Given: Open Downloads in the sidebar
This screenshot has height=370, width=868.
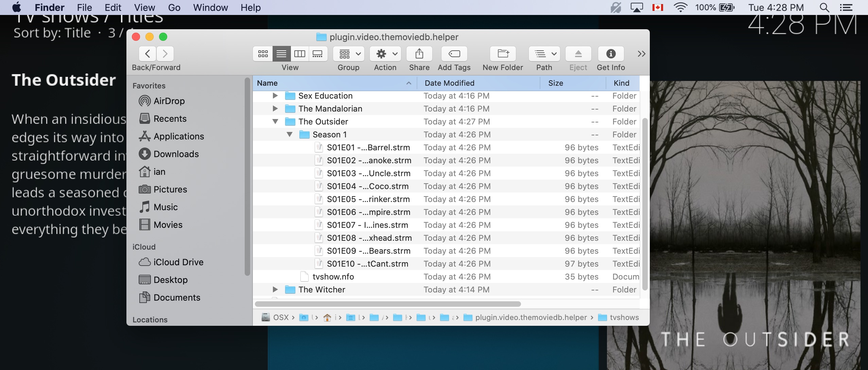Looking at the screenshot, I should [169, 154].
